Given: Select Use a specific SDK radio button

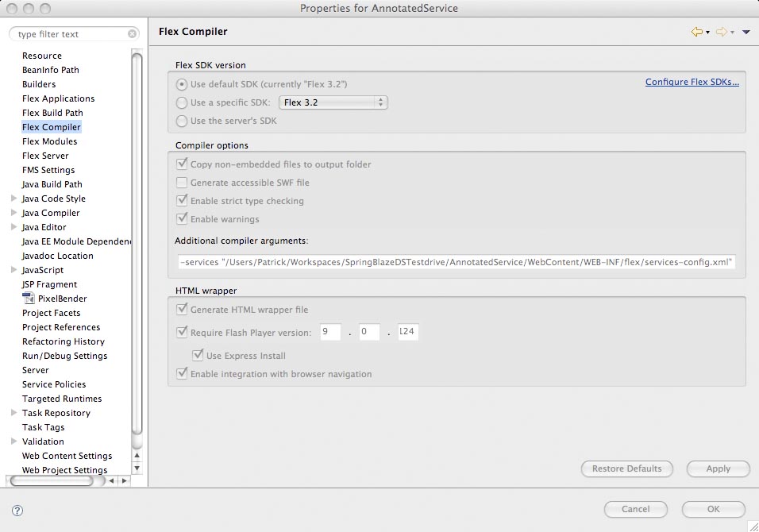Looking at the screenshot, I should click(x=182, y=102).
